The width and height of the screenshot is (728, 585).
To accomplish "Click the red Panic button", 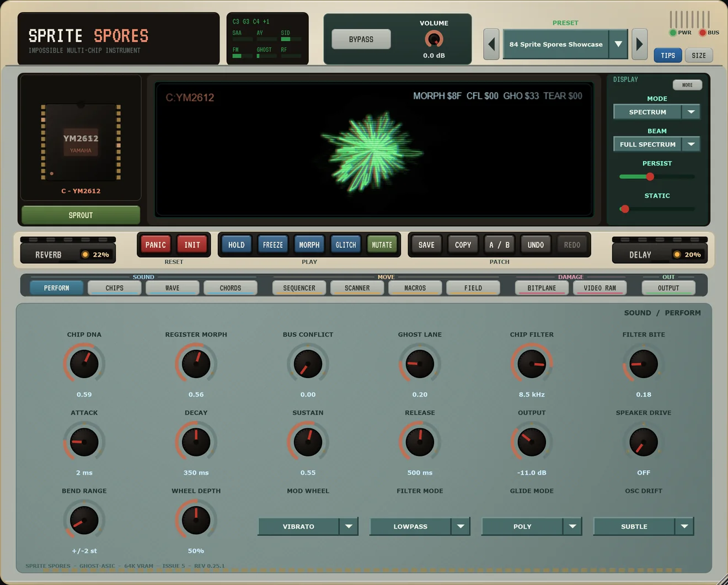I will tap(156, 245).
